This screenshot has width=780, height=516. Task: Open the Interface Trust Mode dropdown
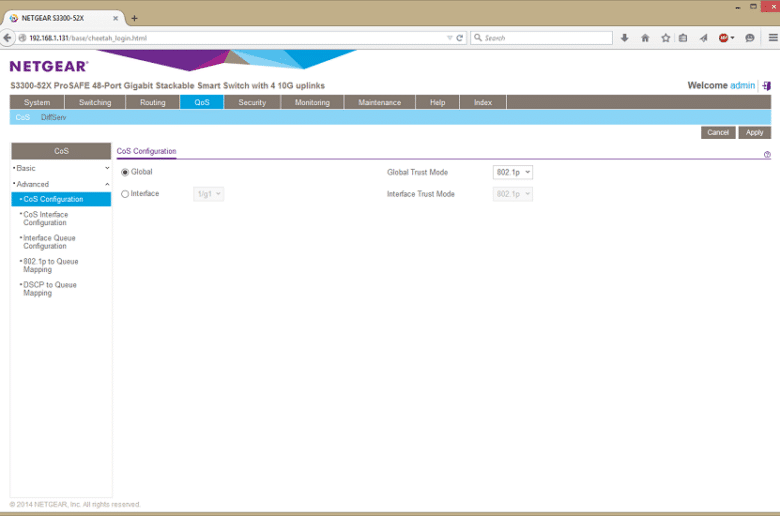[x=512, y=194]
